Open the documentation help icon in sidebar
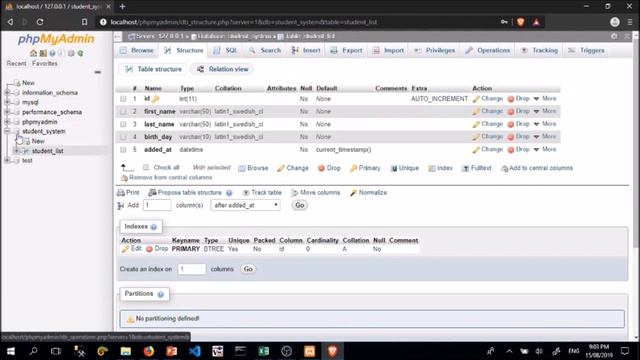This screenshot has width=640, height=360. [52, 53]
